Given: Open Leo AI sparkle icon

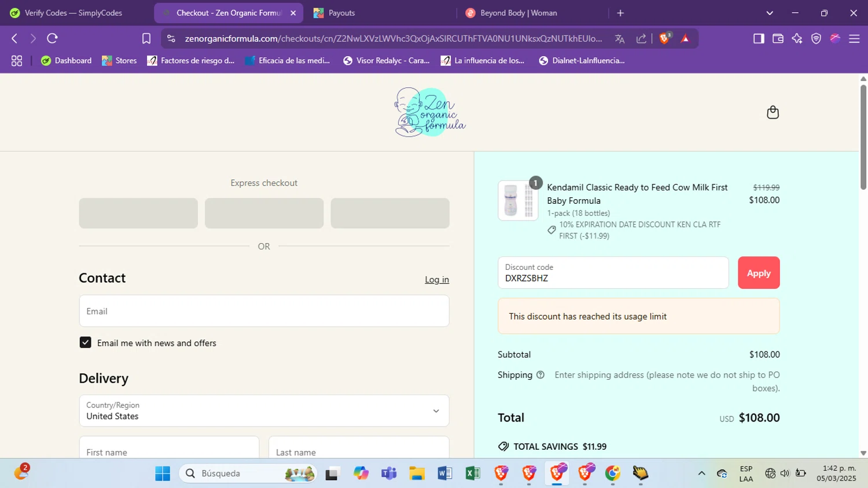Looking at the screenshot, I should pos(797,39).
